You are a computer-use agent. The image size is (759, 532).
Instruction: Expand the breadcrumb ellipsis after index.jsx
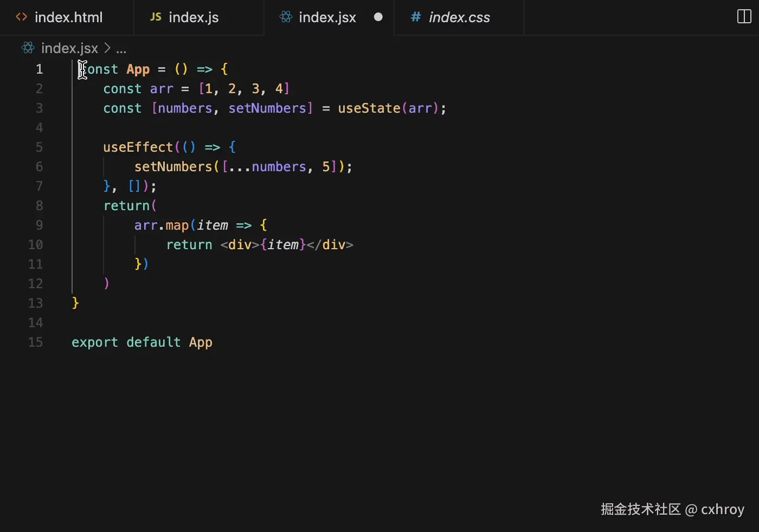tap(121, 48)
